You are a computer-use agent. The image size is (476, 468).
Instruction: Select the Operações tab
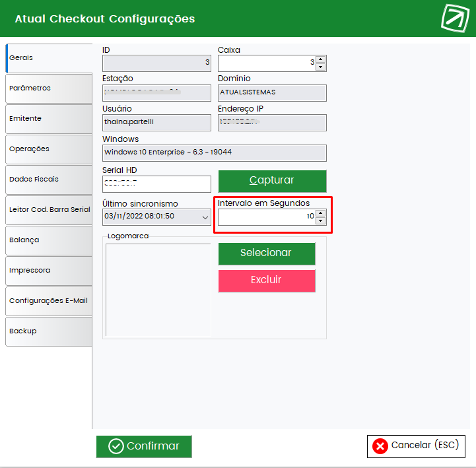click(x=49, y=149)
